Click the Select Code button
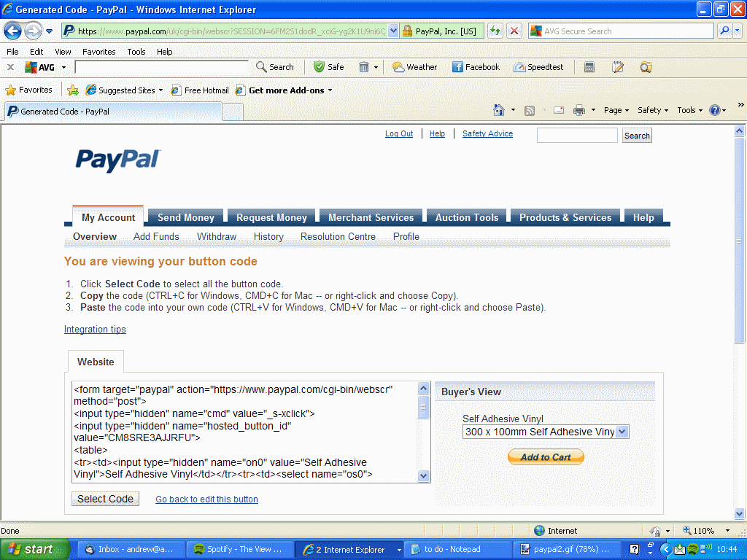The width and height of the screenshot is (747, 560). (105, 499)
